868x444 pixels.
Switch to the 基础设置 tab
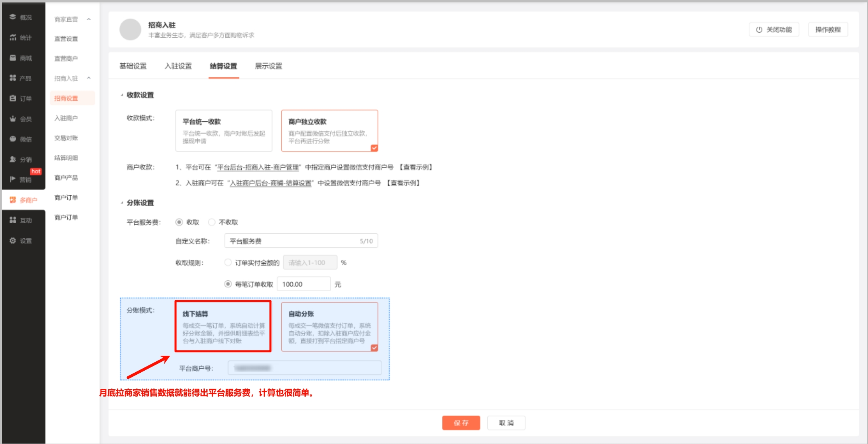(x=133, y=66)
